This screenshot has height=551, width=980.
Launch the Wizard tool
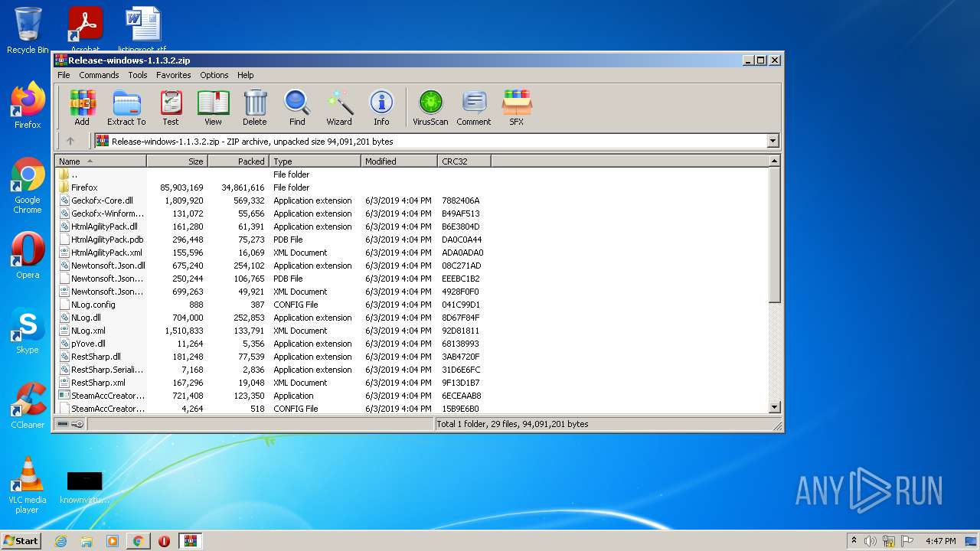tap(339, 107)
